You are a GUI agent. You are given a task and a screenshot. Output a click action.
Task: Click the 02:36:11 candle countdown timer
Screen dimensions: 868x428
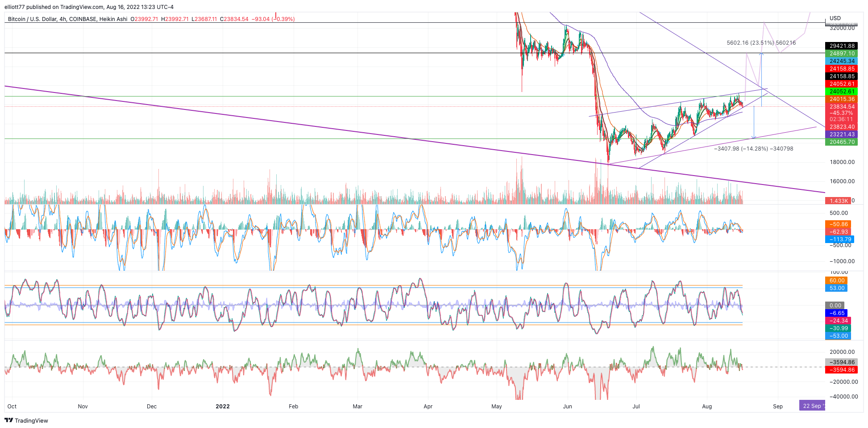841,119
